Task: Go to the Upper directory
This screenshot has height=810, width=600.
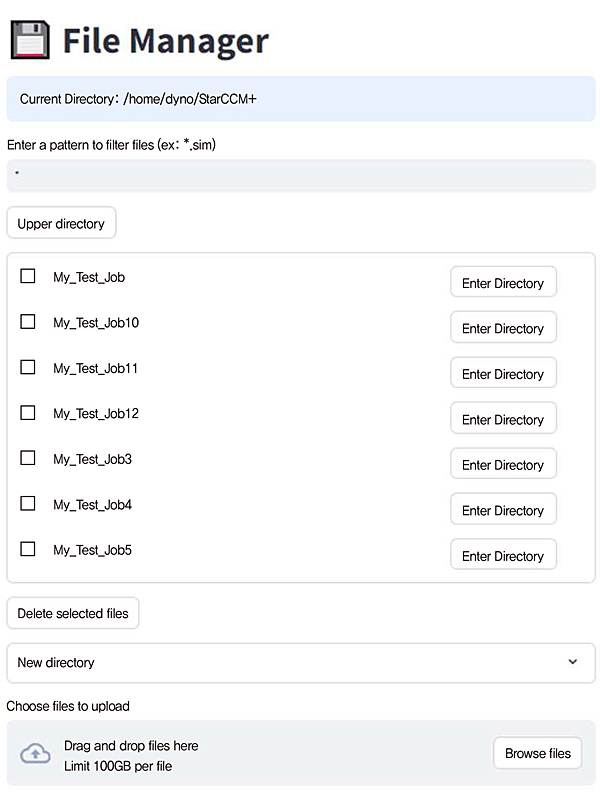Action: pyautogui.click(x=61, y=223)
